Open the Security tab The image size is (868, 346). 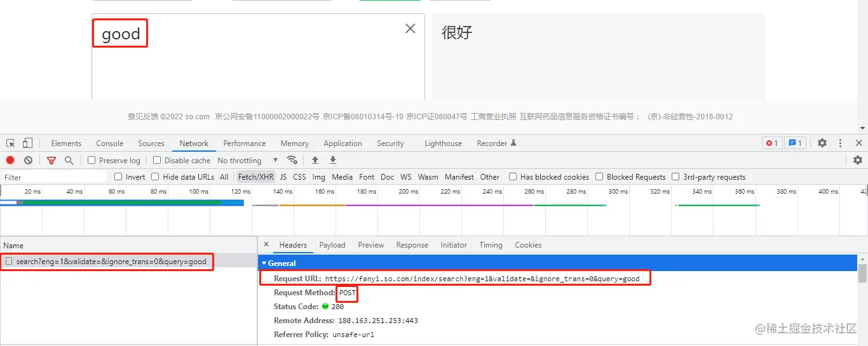(x=390, y=143)
